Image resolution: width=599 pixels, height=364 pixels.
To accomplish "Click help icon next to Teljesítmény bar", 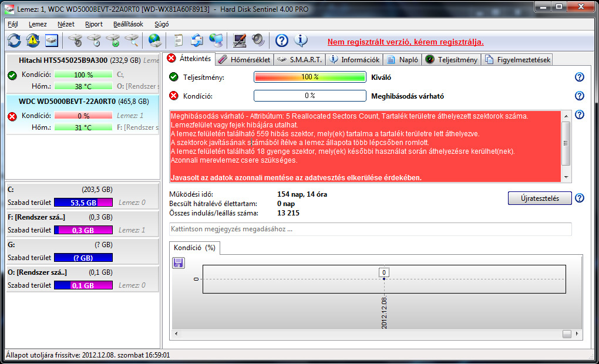I will [580, 77].
